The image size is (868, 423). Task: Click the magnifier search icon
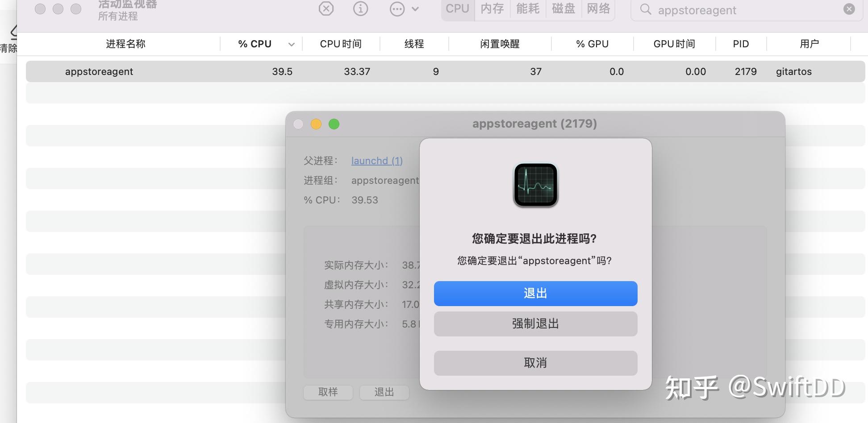coord(645,9)
